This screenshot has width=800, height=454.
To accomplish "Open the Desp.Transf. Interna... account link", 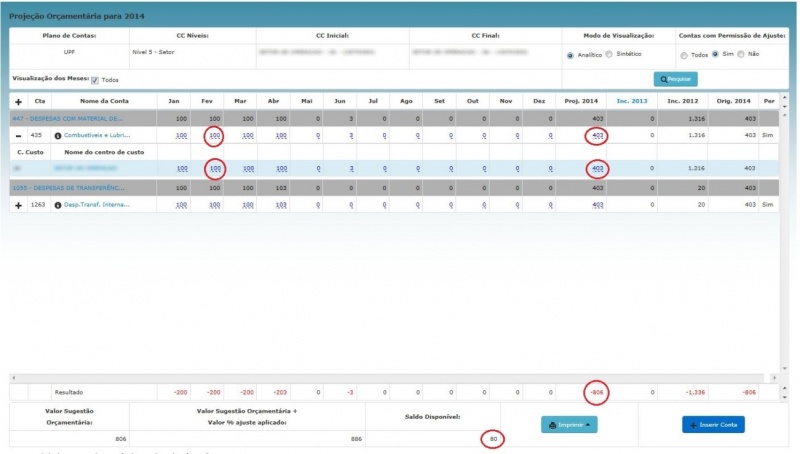I will point(97,205).
